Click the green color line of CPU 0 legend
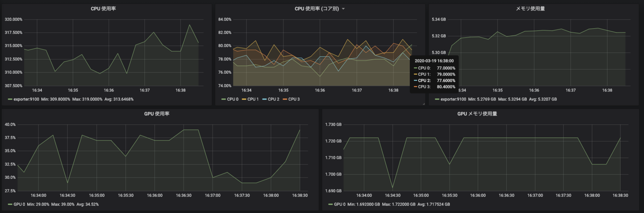 223,99
